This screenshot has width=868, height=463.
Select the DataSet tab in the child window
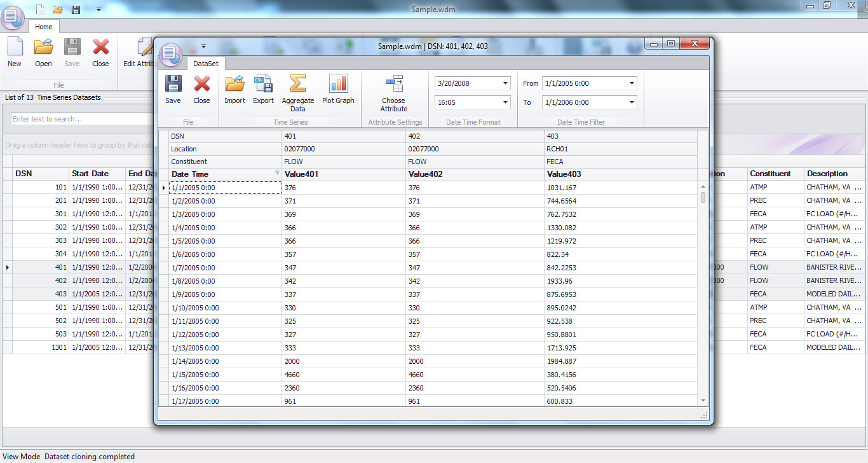pyautogui.click(x=206, y=64)
